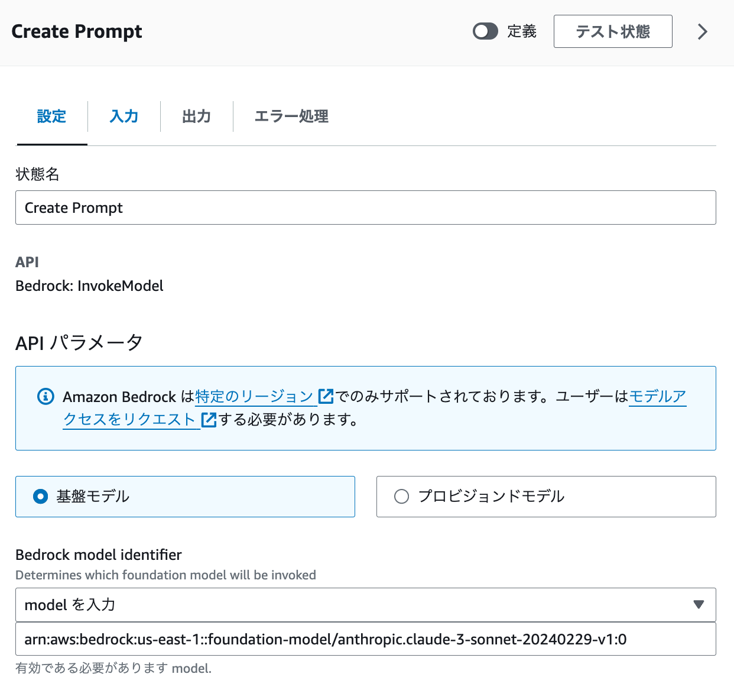Click the external link icon after リクエスト
Image resolution: width=734 pixels, height=700 pixels.
click(209, 420)
